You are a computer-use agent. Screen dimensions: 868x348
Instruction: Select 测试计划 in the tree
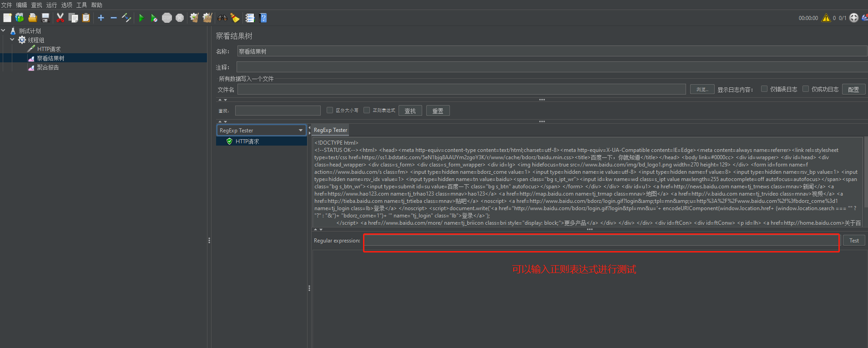pyautogui.click(x=30, y=31)
